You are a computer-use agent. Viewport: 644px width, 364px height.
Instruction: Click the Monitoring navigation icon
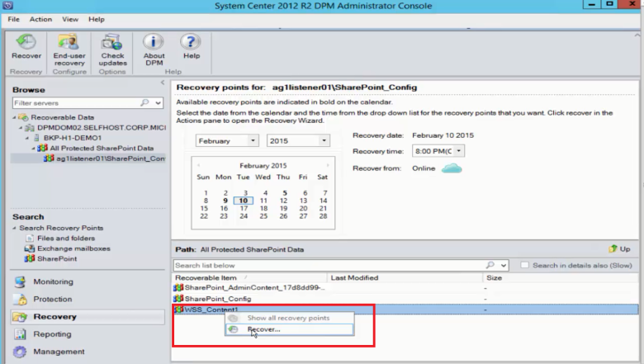pyautogui.click(x=20, y=282)
